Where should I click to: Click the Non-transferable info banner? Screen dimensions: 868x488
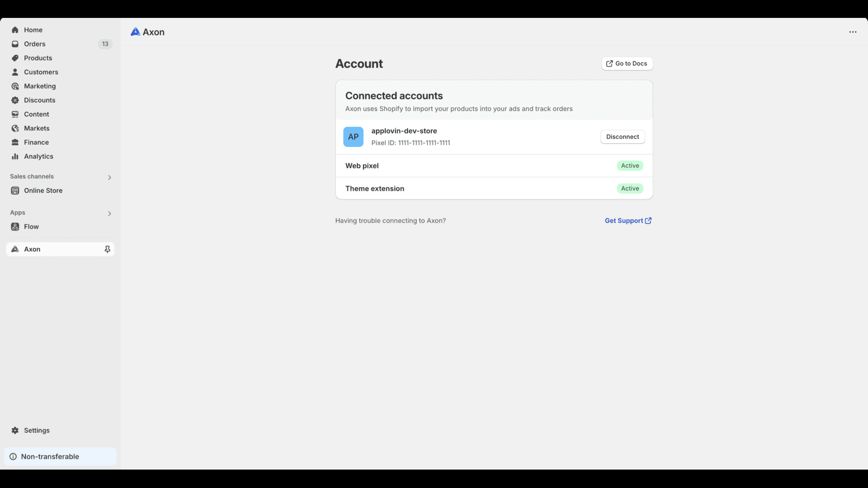click(x=60, y=457)
